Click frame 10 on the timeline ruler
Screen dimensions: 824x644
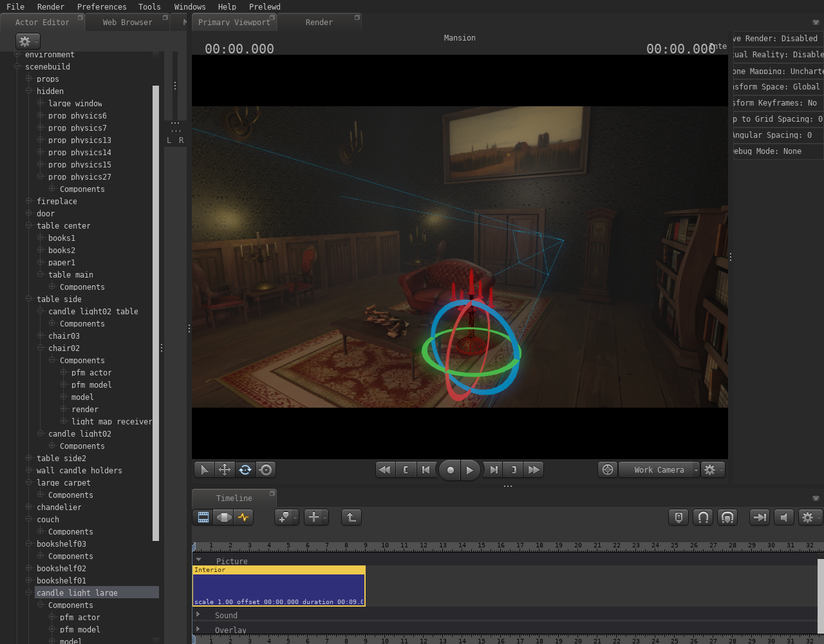(384, 545)
